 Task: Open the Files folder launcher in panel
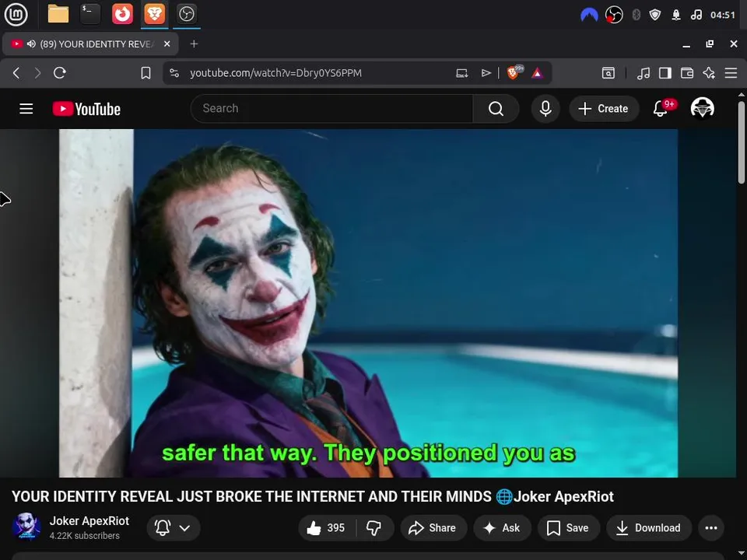[x=58, y=14]
